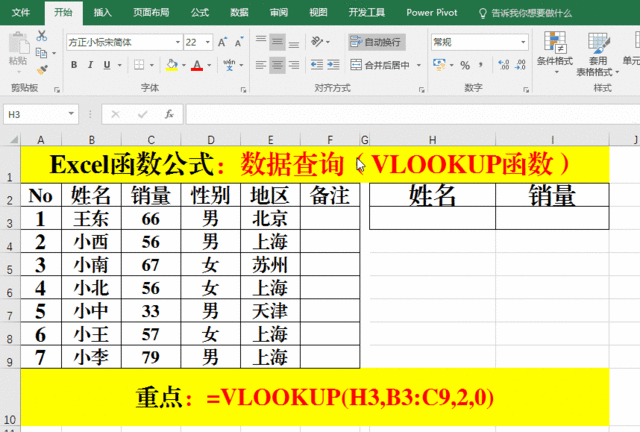This screenshot has height=432, width=640.
Task: Expand the borders dropdown arrow
Action: coord(152,65)
